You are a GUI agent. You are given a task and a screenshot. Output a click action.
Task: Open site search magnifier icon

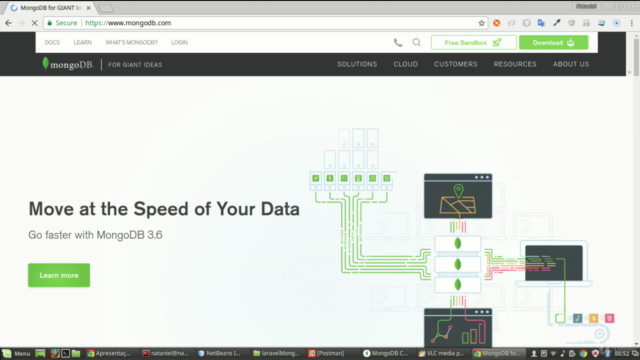point(416,42)
